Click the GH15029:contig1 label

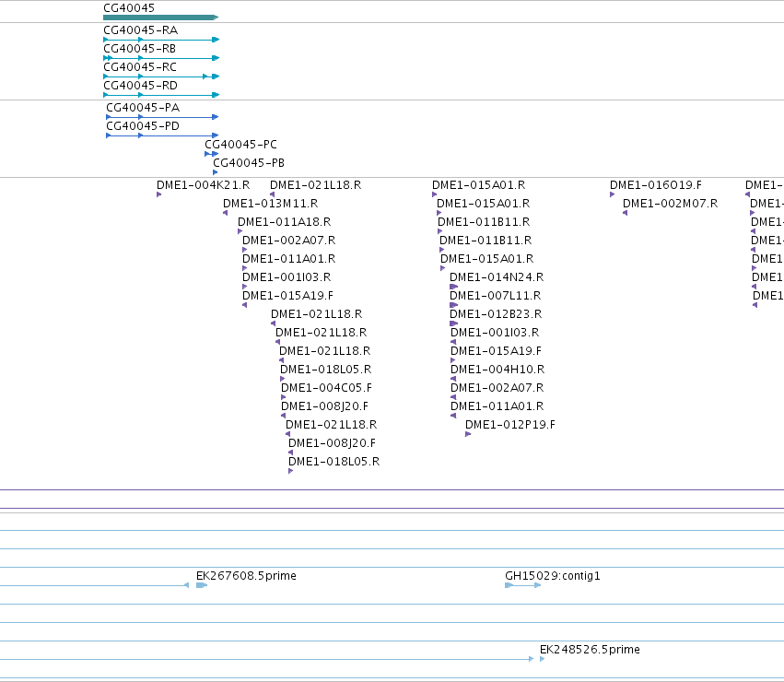553,576
